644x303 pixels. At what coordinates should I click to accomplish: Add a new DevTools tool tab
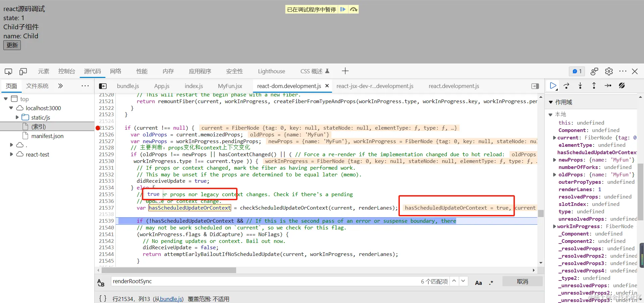point(345,71)
